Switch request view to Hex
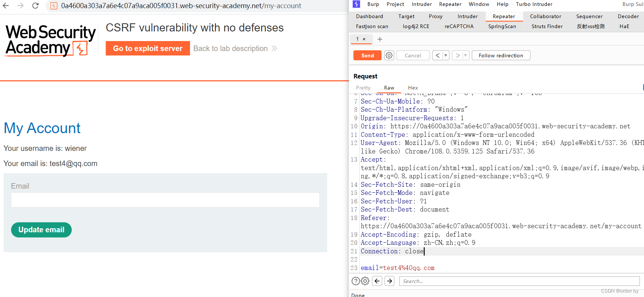Viewport: 644px width, 297px height. point(413,88)
